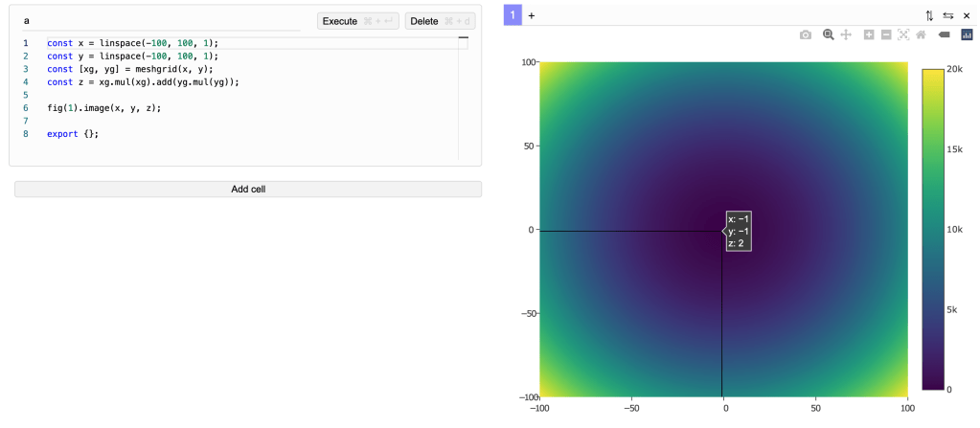Download plot as PNG camera icon
The image size is (980, 428).
[x=806, y=34]
